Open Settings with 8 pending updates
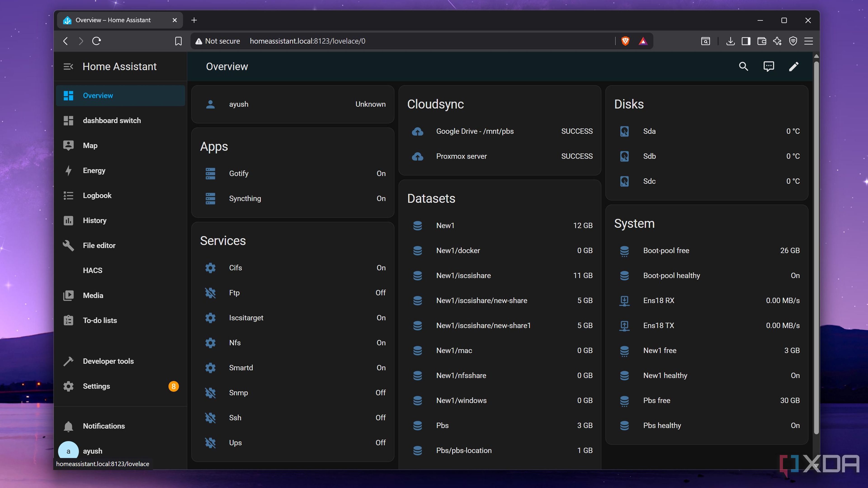Viewport: 868px width, 488px height. coord(120,386)
